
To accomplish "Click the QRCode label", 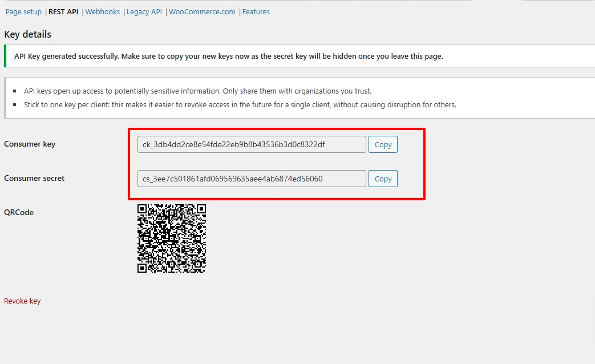I will [19, 213].
